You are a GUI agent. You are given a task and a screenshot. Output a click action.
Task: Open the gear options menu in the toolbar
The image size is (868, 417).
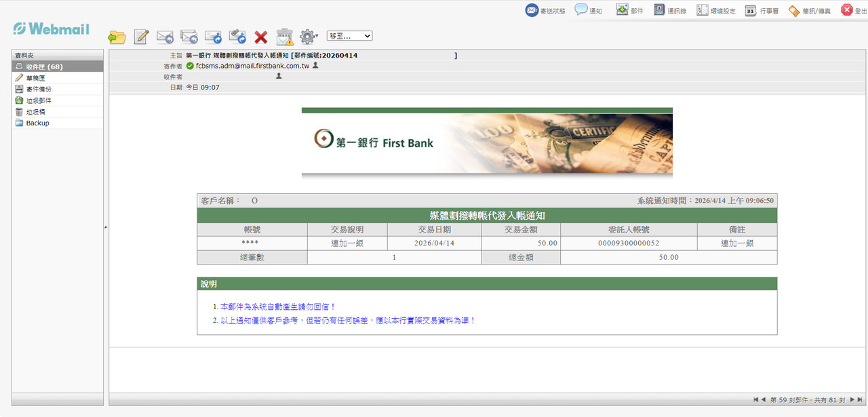coord(309,37)
